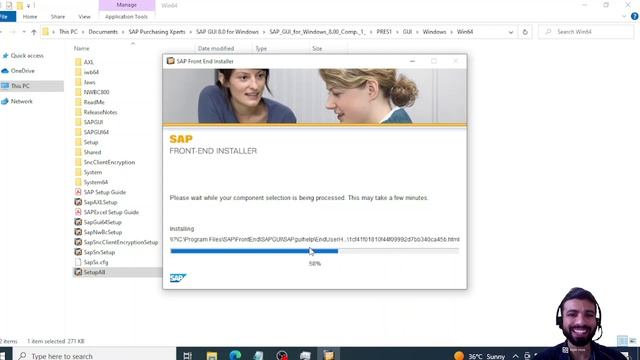Image resolution: width=640 pixels, height=360 pixels.
Task: Select This PC in sidebar
Action: coord(20,86)
